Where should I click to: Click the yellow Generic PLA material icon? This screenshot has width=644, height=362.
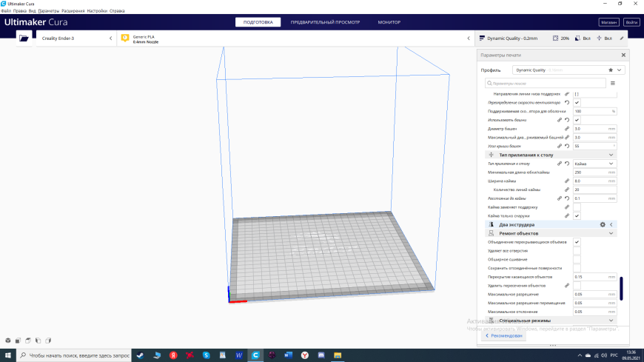click(x=125, y=38)
